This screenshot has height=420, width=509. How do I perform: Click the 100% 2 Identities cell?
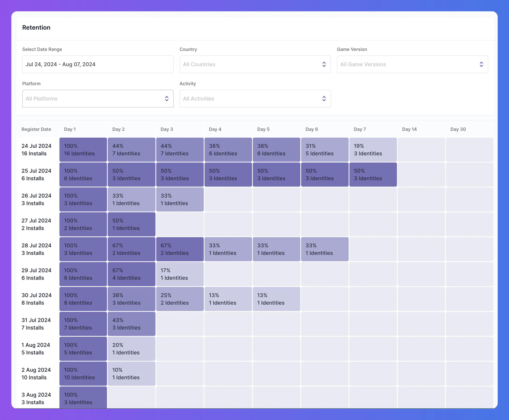pyautogui.click(x=83, y=225)
